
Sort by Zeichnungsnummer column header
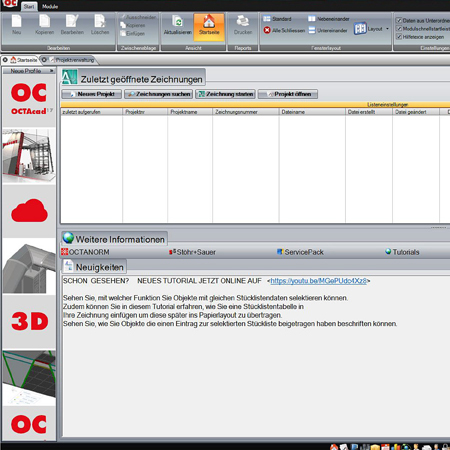246,112
